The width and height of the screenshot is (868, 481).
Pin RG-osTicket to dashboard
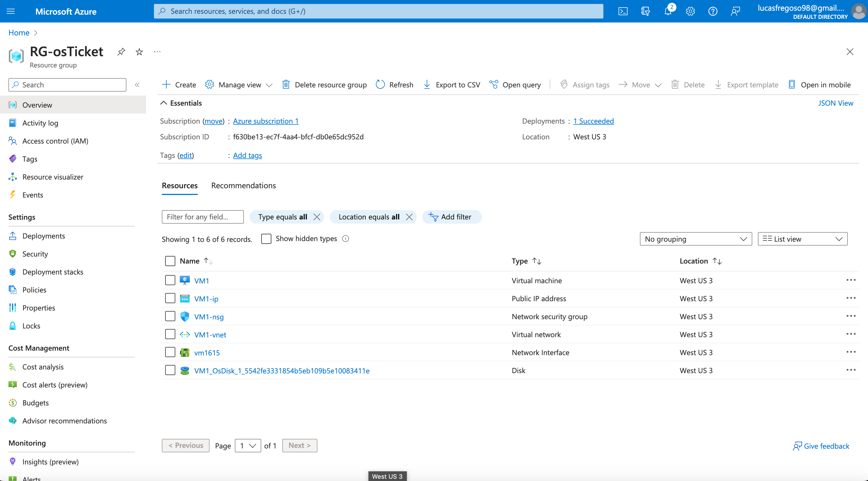point(121,52)
